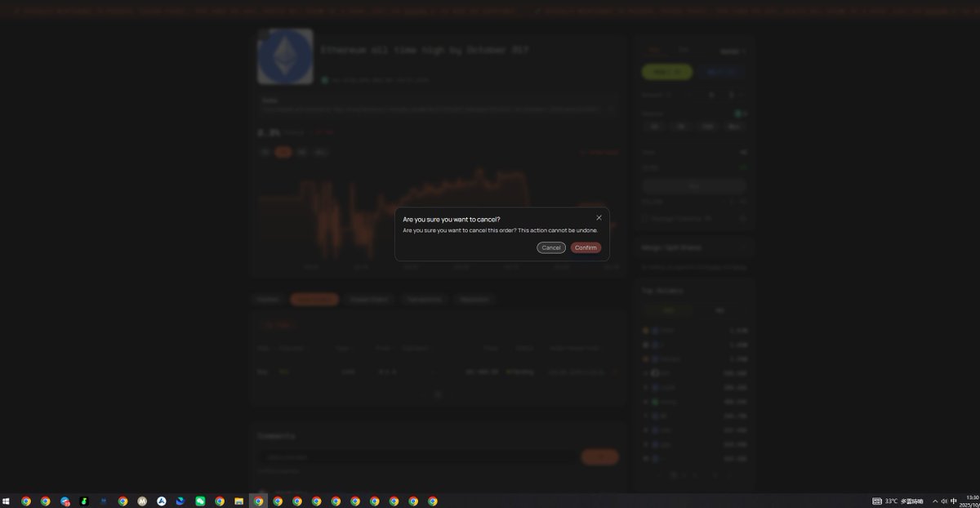
Task: Close the cancel confirmation dialog with X
Action: point(599,218)
